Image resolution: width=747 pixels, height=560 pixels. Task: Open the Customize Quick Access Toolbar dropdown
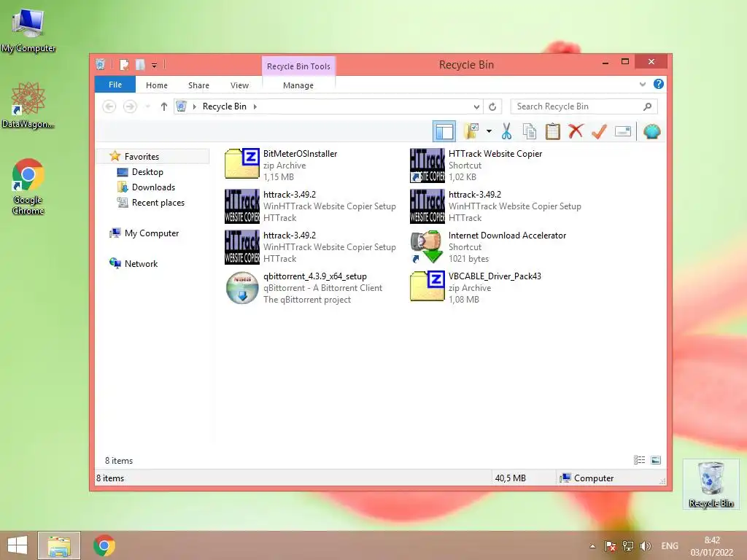155,65
